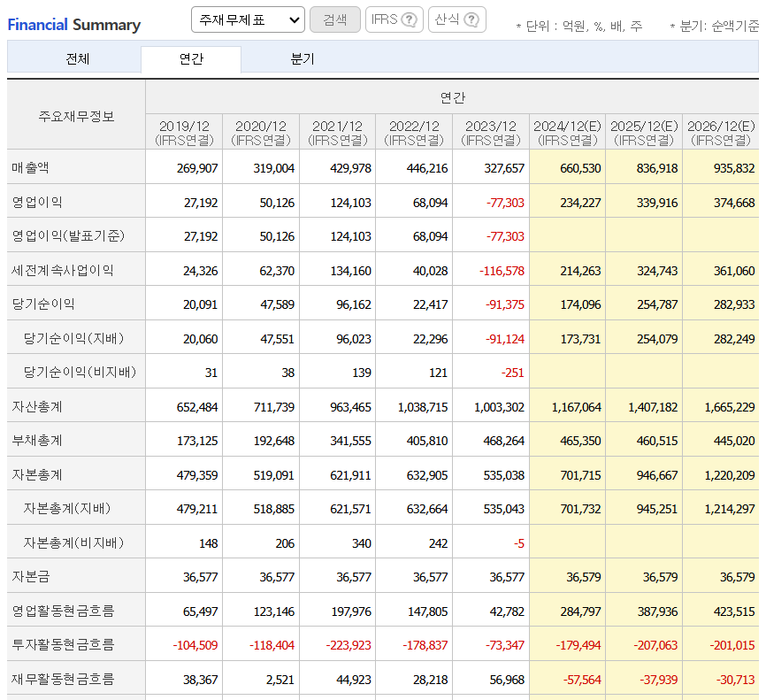Click the 검색 search button
The image size is (766, 700).
tap(335, 19)
